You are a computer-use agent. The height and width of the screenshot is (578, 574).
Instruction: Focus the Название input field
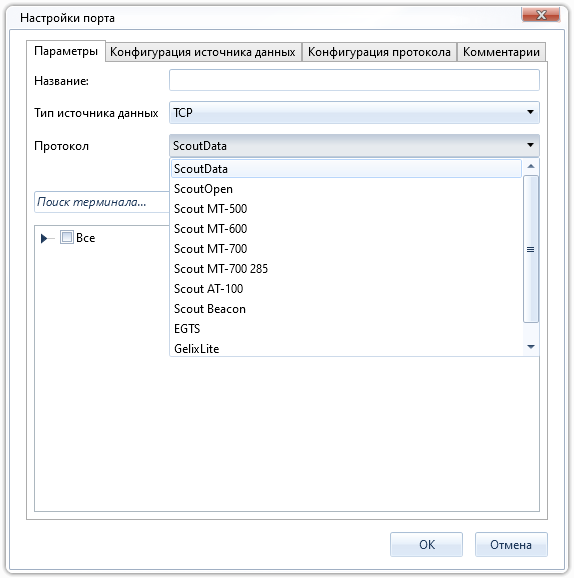(x=354, y=80)
